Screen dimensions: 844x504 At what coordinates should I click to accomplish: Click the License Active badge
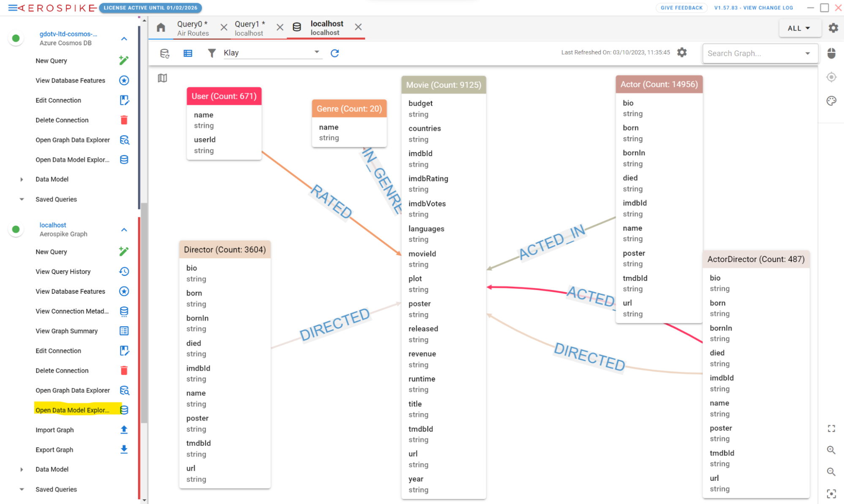pyautogui.click(x=150, y=8)
